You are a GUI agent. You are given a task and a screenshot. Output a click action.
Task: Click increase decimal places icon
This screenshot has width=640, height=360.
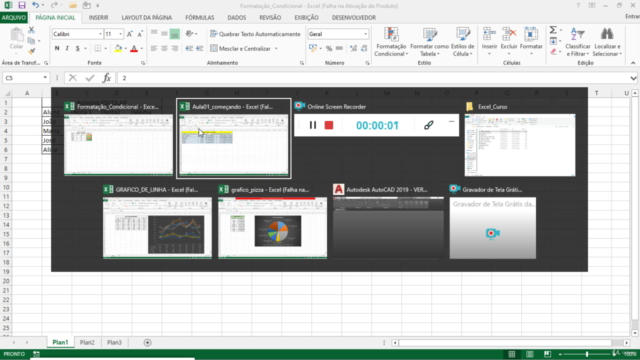coord(353,48)
